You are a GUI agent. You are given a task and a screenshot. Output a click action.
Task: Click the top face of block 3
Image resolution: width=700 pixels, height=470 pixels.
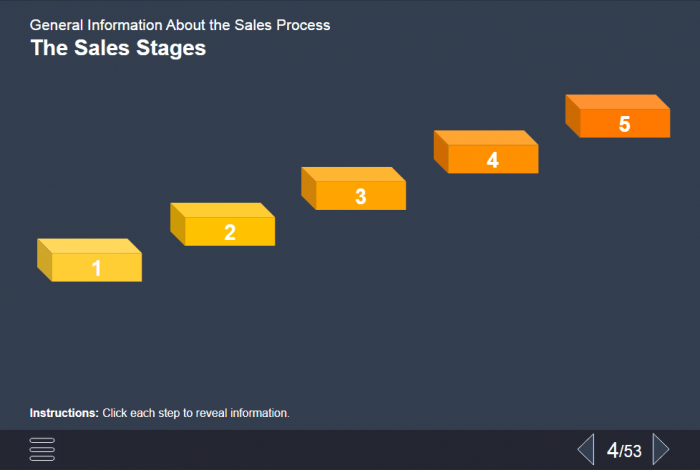click(353, 174)
